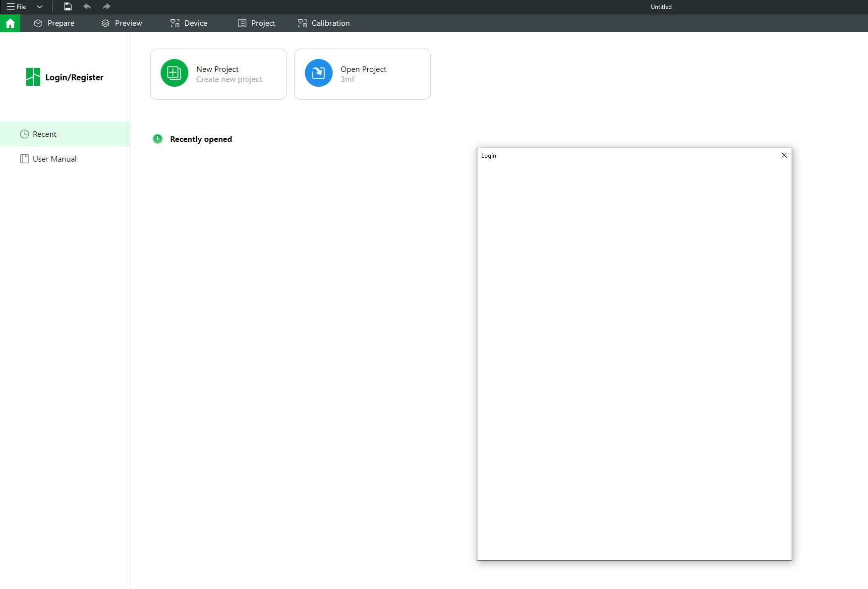Open the Device panel icon
Screen dimensions: 868x589
point(174,23)
